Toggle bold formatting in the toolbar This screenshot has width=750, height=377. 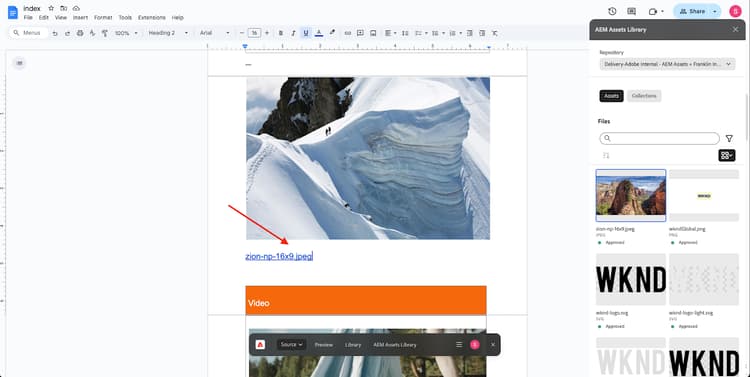tap(281, 33)
